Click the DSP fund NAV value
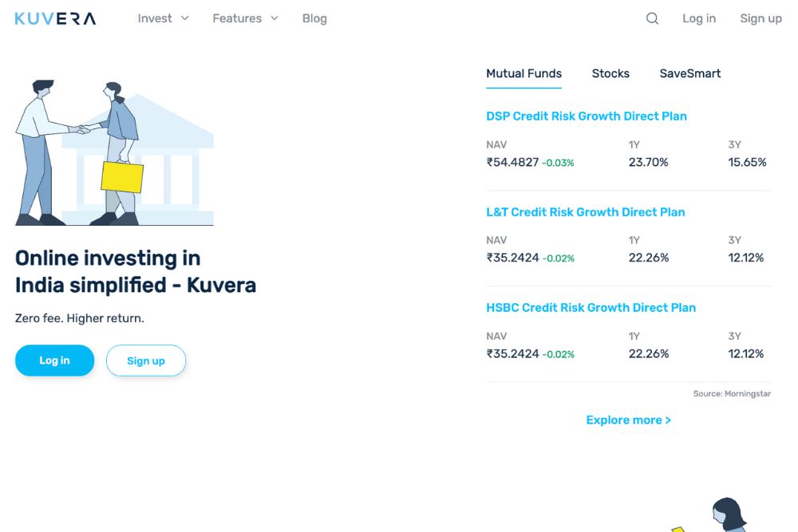 (x=512, y=163)
